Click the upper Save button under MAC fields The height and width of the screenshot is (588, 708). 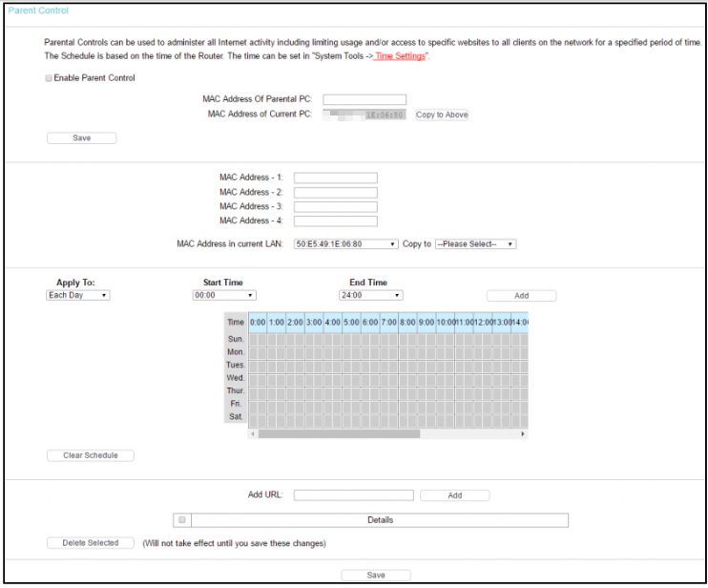(x=82, y=138)
